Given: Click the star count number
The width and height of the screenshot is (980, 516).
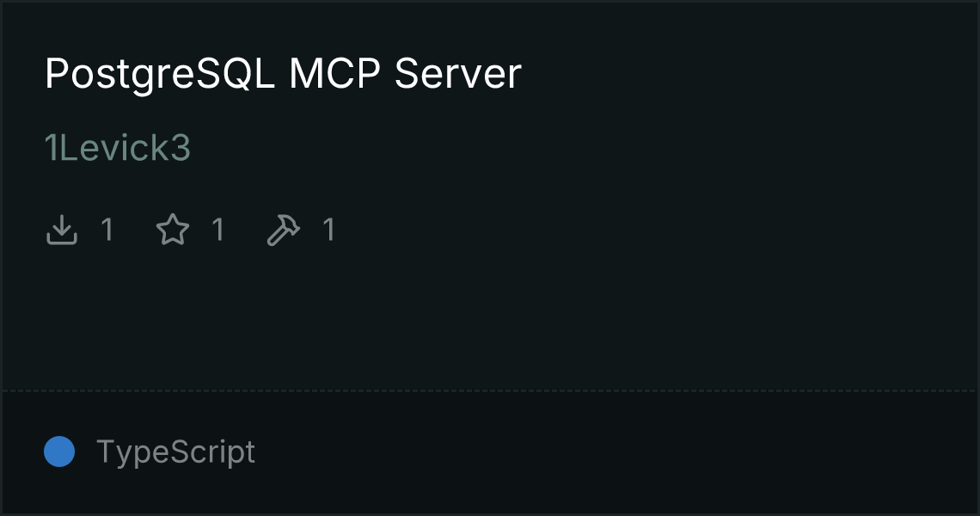Looking at the screenshot, I should (217, 230).
